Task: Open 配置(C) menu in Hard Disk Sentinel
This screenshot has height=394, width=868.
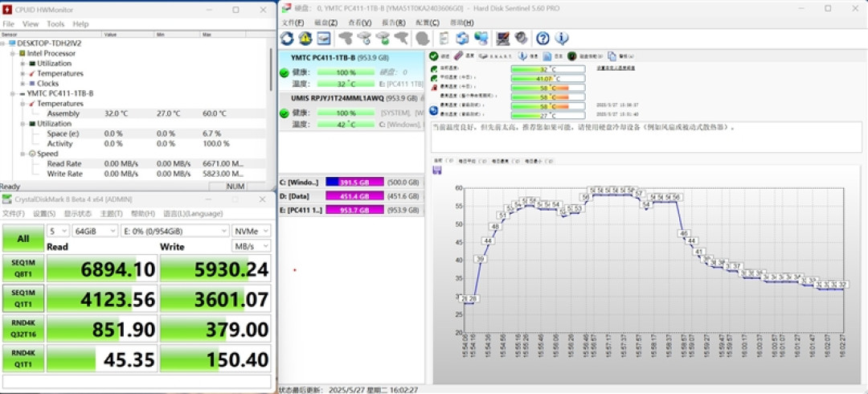Action: click(x=427, y=23)
